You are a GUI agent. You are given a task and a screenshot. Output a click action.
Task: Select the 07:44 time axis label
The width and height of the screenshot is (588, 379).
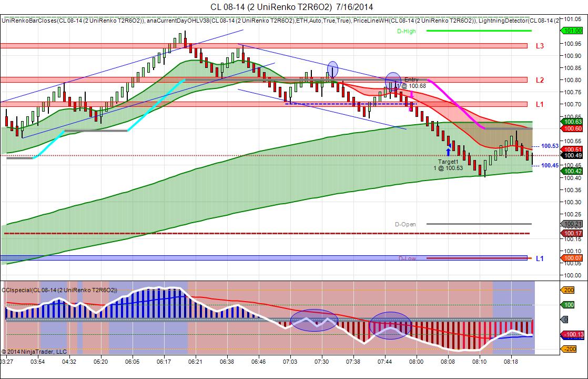point(385,362)
